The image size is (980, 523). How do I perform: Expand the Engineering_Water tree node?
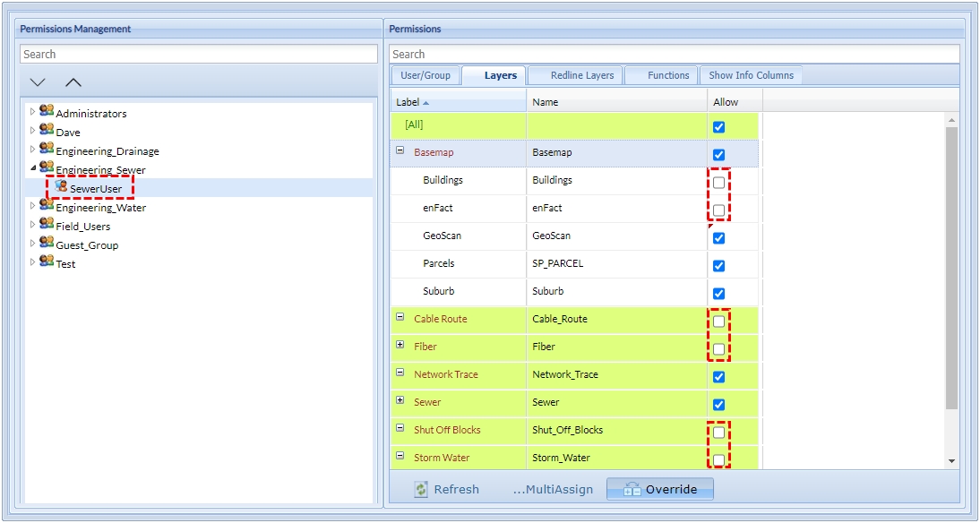tap(33, 206)
